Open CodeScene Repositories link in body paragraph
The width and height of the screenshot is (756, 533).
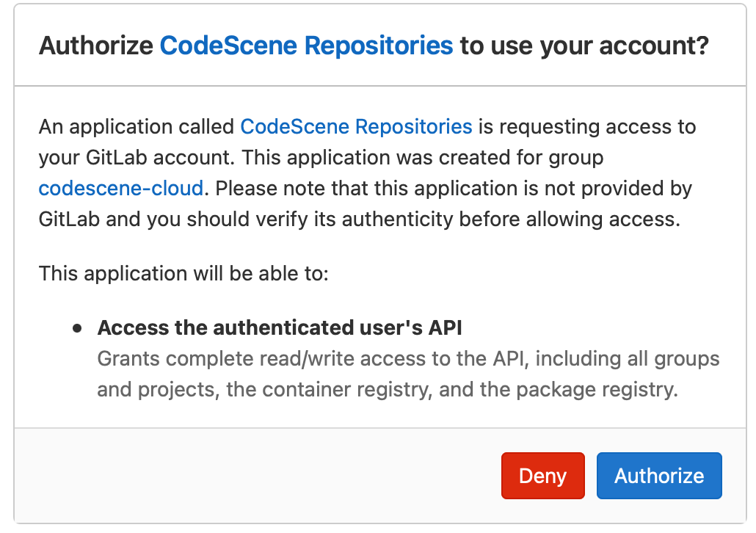[356, 127]
